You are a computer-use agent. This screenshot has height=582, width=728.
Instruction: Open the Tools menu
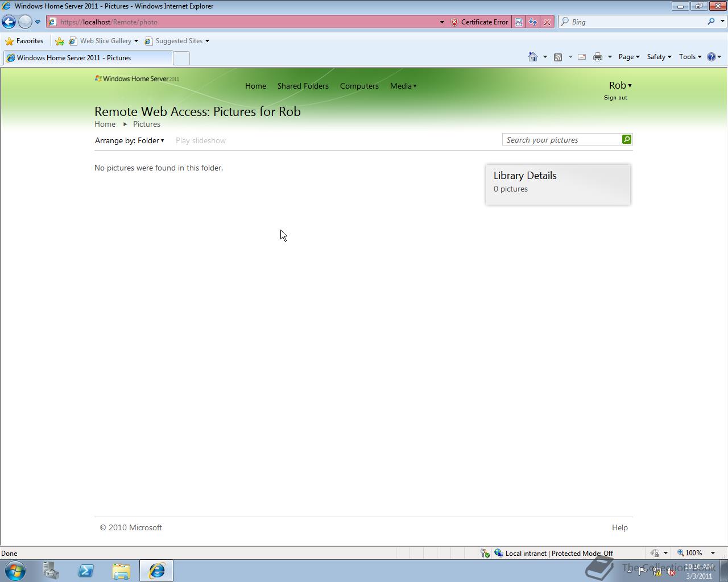click(690, 57)
